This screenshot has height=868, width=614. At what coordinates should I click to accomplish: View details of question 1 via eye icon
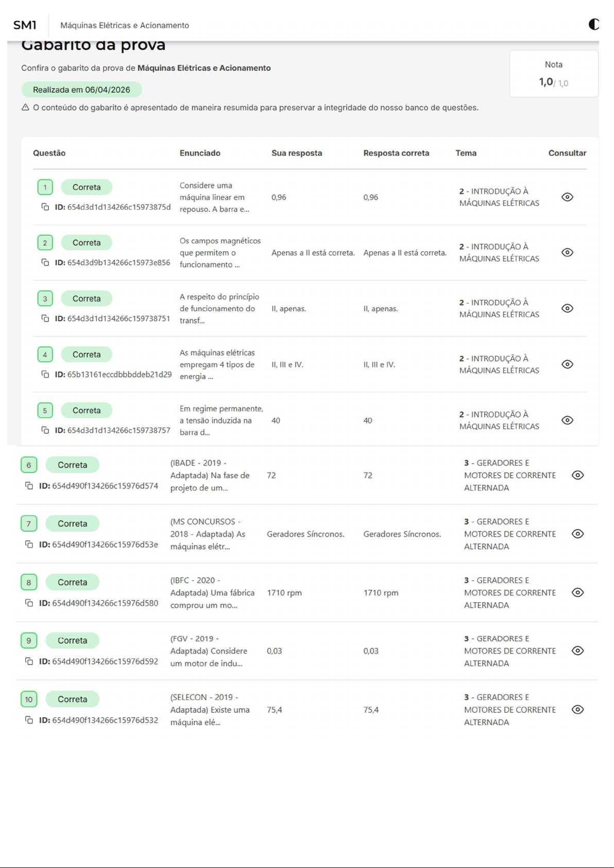point(567,197)
